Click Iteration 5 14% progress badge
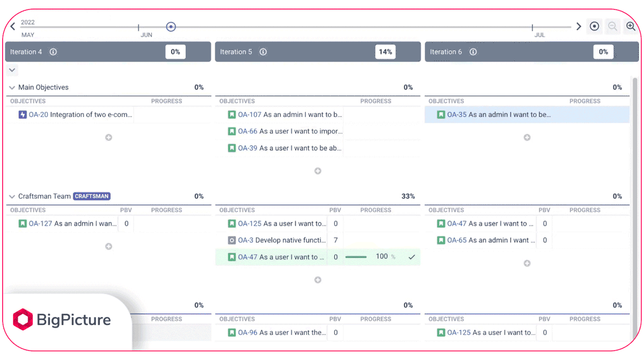This screenshot has width=644, height=362. point(385,52)
